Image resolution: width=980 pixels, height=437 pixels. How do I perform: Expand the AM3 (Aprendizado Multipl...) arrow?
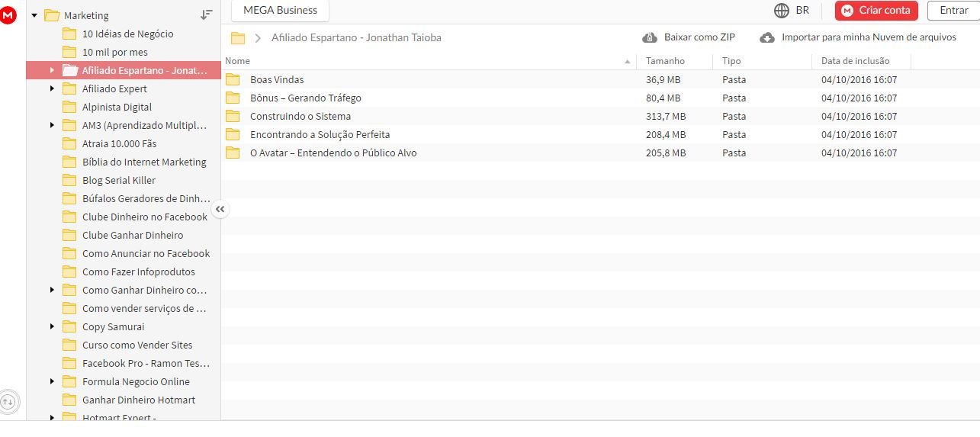(x=52, y=125)
